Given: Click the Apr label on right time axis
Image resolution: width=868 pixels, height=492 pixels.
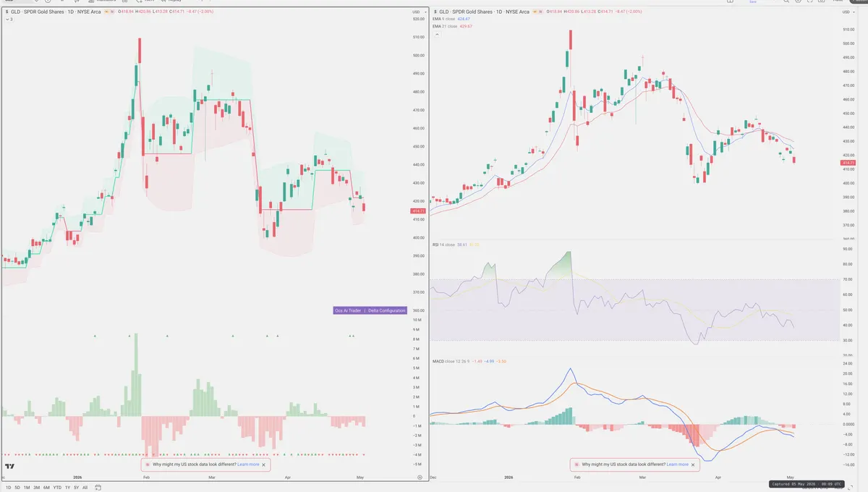Looking at the screenshot, I should [718, 478].
